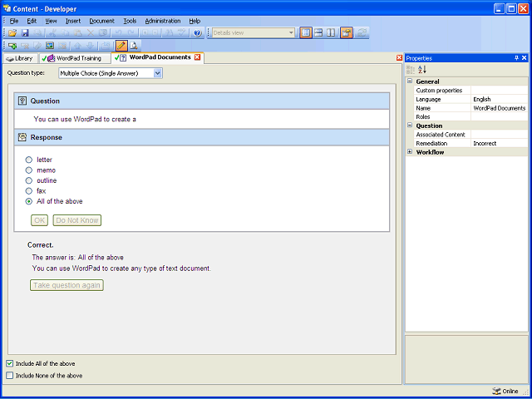The height and width of the screenshot is (399, 532).
Task: Click the Take question again button
Action: [66, 285]
